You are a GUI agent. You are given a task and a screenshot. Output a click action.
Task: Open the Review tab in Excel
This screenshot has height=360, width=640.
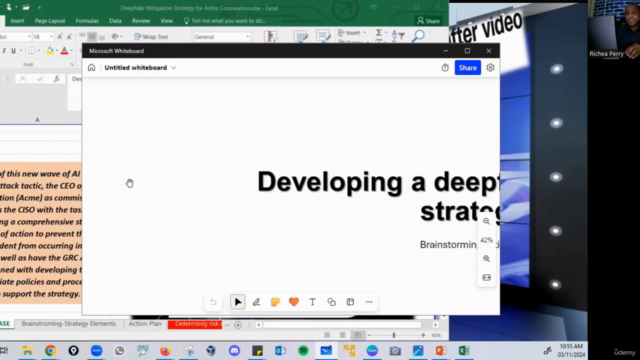pyautogui.click(x=141, y=21)
